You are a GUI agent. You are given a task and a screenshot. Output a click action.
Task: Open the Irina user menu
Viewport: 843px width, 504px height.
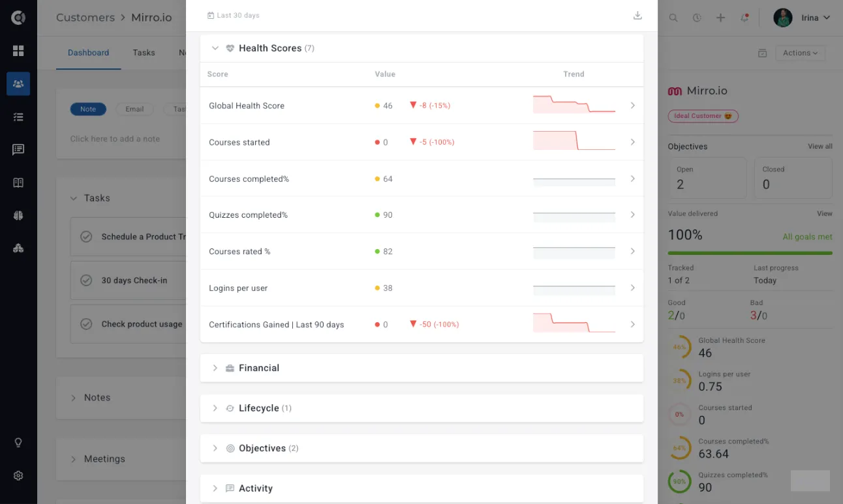[x=802, y=18]
